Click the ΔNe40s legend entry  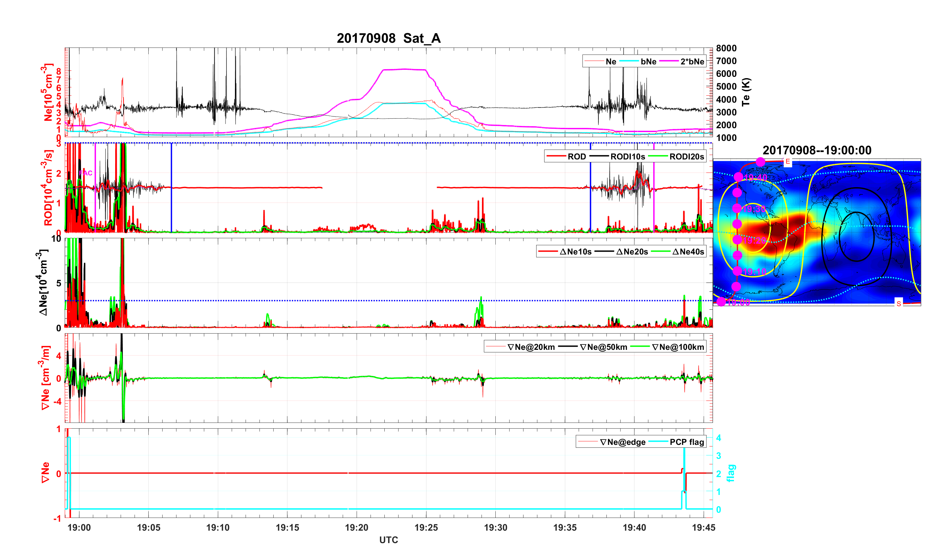(688, 252)
